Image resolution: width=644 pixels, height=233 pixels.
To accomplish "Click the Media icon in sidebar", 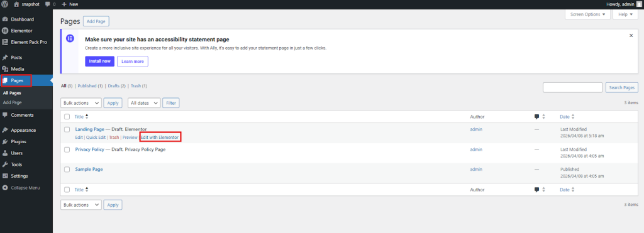I will point(5,69).
